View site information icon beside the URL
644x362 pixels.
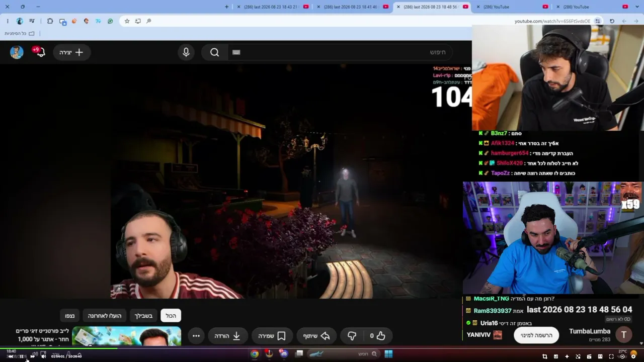coord(598,21)
